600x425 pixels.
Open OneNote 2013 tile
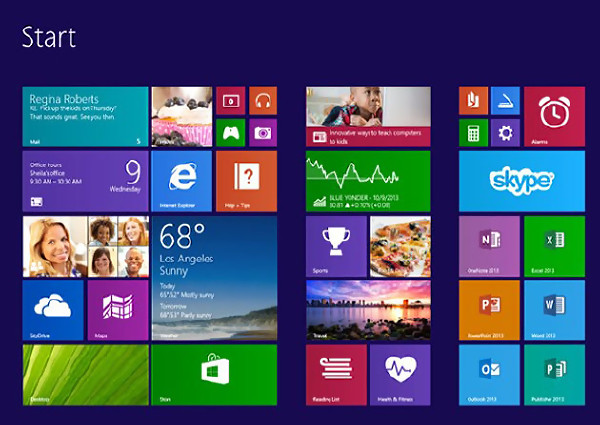pos(489,246)
